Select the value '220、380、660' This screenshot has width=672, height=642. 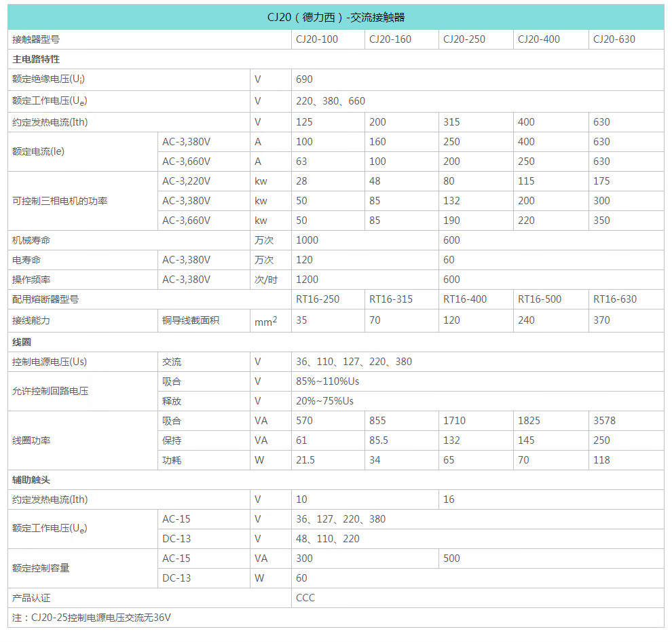click(x=331, y=101)
